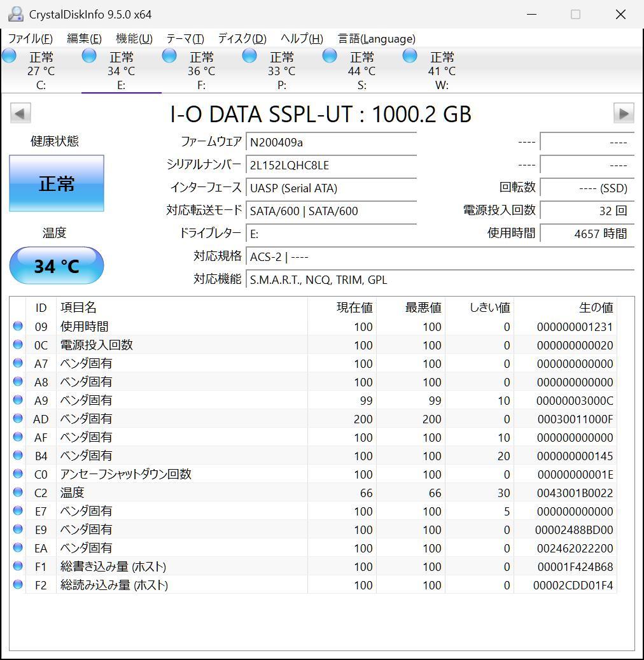
Task: Select the S: drive status orb
Action: (x=330, y=55)
